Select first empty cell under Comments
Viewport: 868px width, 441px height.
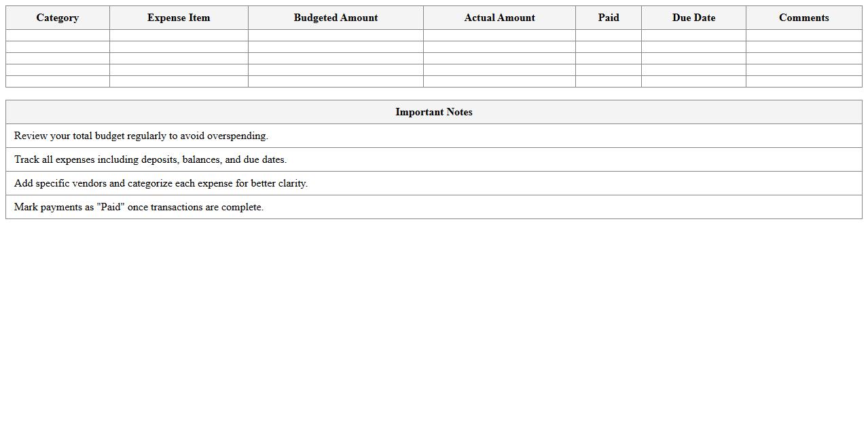[x=803, y=35]
